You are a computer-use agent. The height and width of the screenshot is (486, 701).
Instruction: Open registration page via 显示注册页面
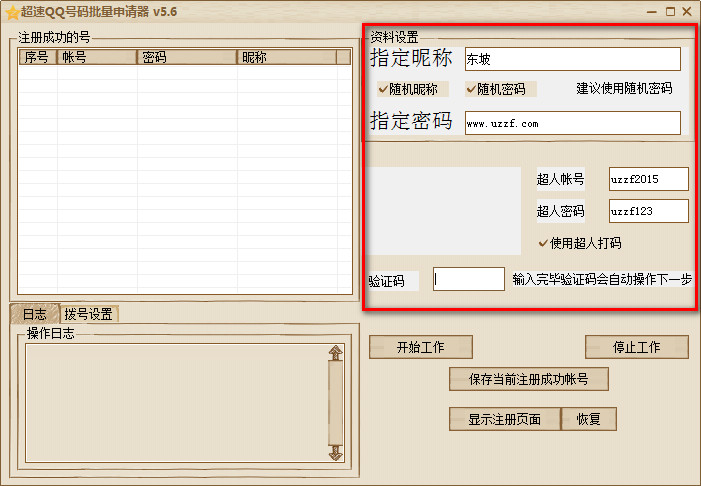[x=505, y=419]
